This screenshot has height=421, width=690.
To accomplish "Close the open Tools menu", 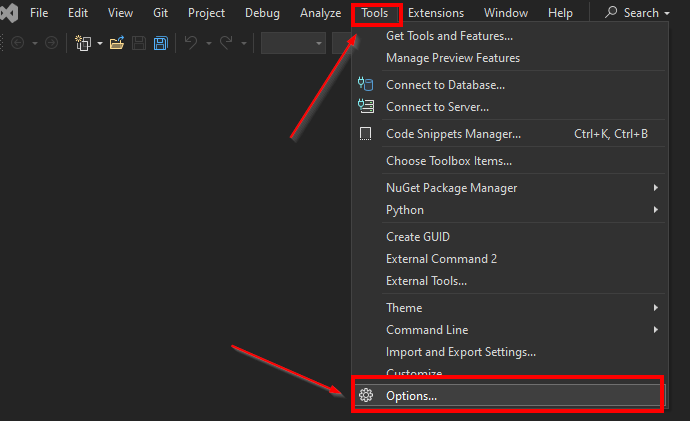I will pos(375,13).
